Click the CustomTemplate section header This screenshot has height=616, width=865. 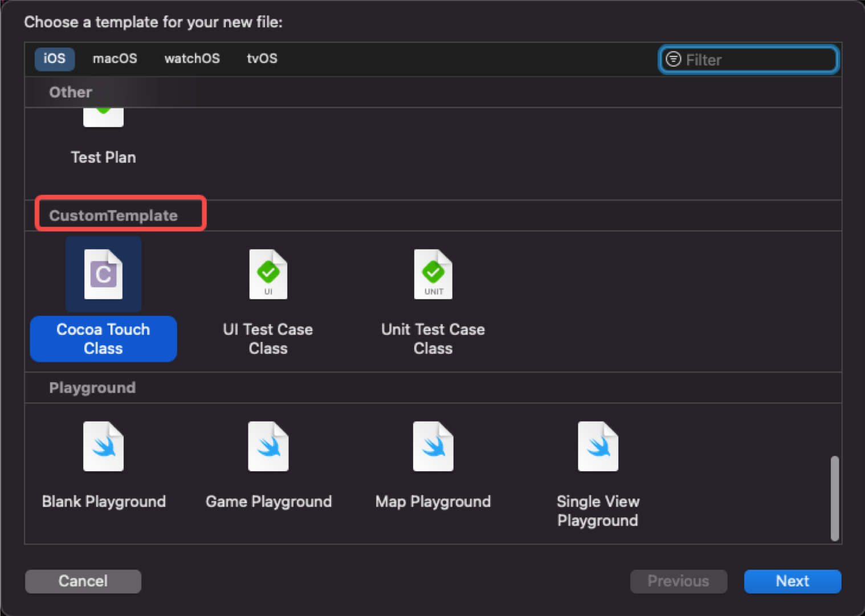(x=113, y=215)
